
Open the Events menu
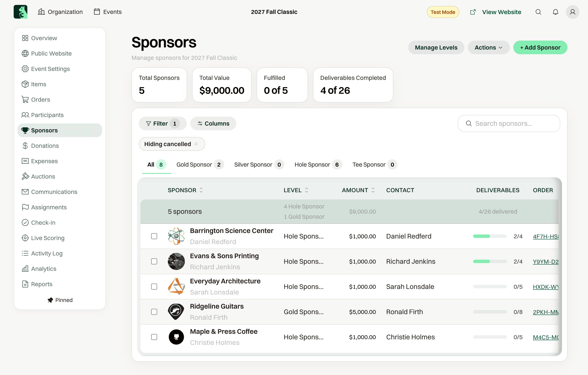click(108, 12)
